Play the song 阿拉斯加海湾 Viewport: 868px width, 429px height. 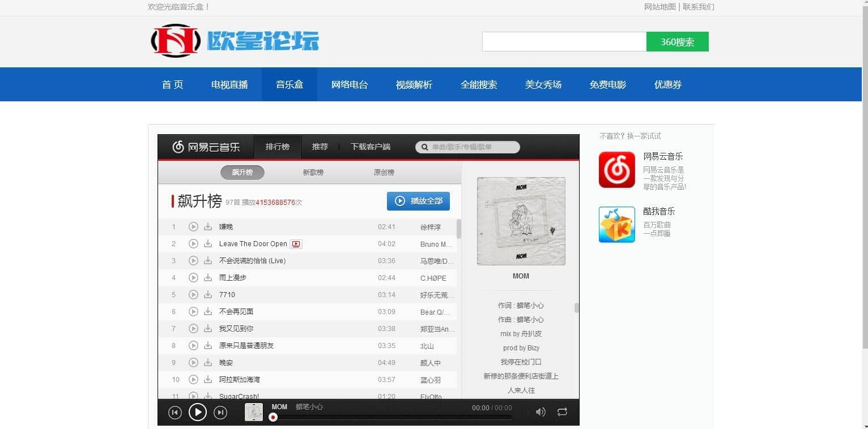click(193, 380)
